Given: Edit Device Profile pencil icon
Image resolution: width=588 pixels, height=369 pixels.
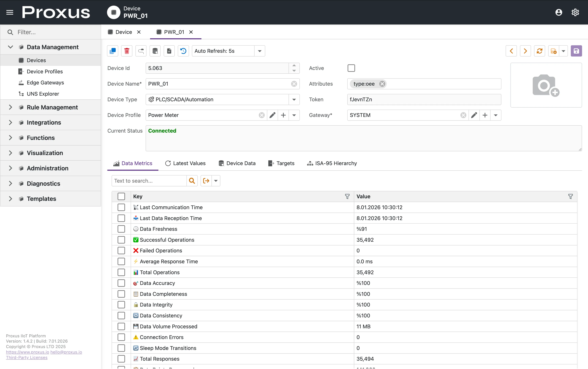Looking at the screenshot, I should [272, 115].
